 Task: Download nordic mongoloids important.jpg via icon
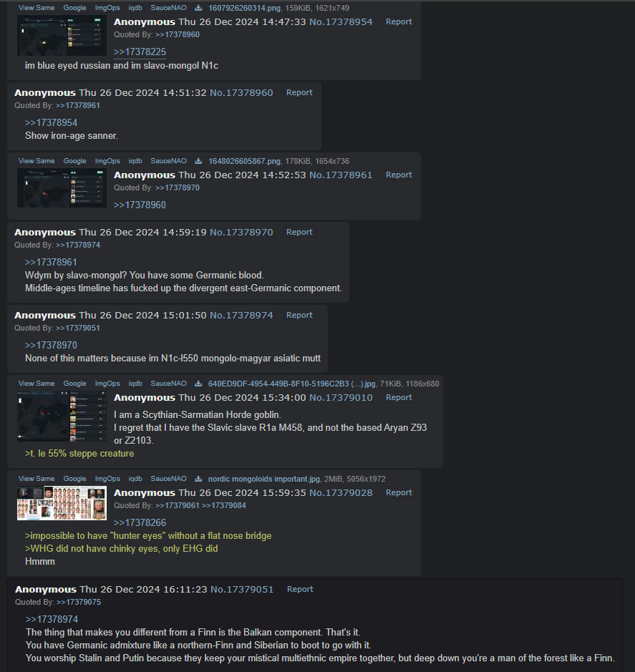click(x=198, y=479)
